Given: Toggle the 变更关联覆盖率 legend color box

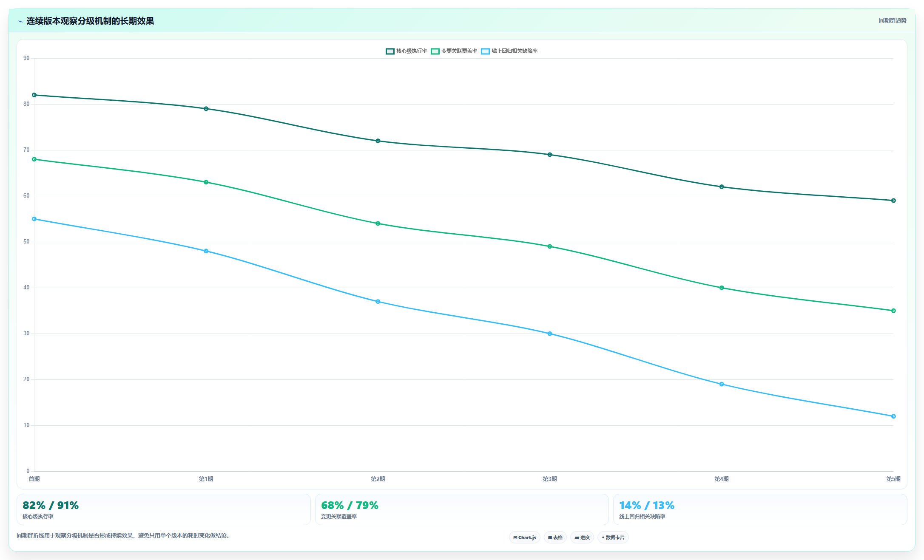Looking at the screenshot, I should click(435, 51).
